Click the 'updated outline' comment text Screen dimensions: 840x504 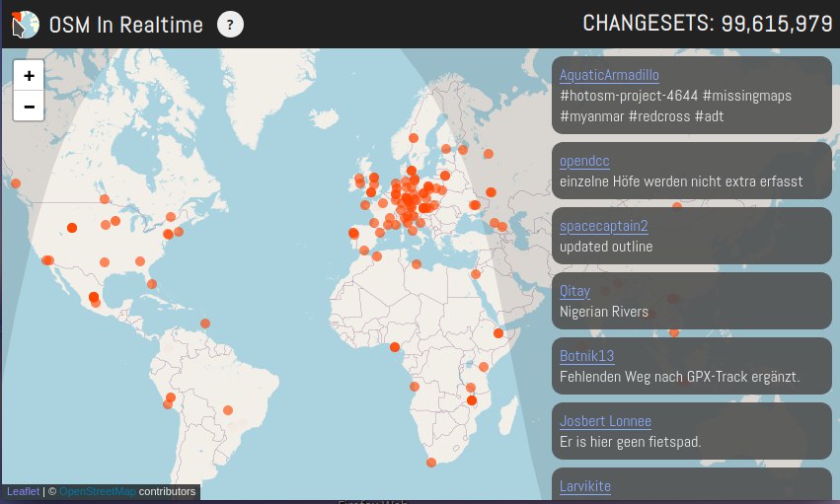(x=606, y=247)
